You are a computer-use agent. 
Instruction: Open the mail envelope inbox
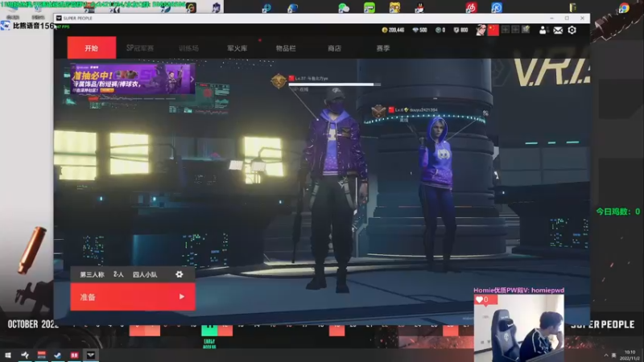(x=558, y=31)
